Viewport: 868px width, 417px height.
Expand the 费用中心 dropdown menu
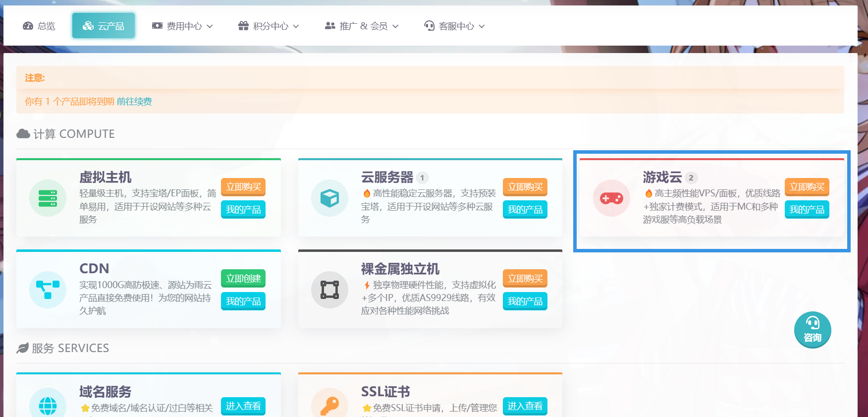click(182, 26)
